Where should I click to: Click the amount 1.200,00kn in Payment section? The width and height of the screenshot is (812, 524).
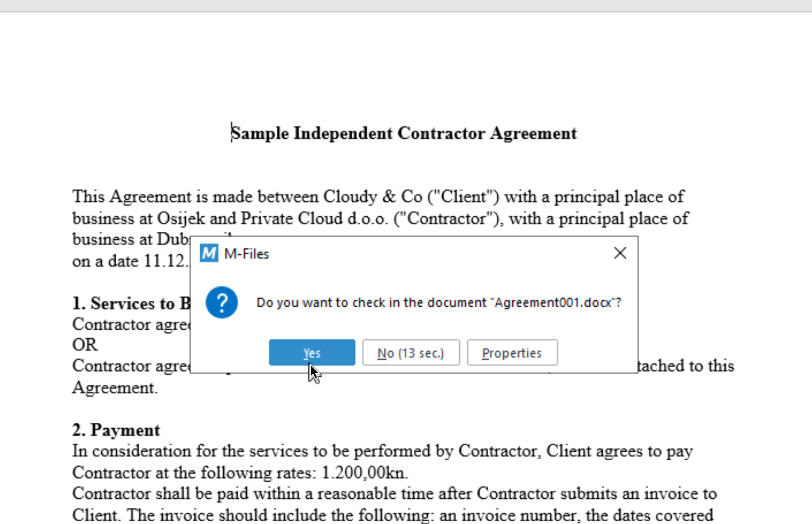tap(364, 473)
